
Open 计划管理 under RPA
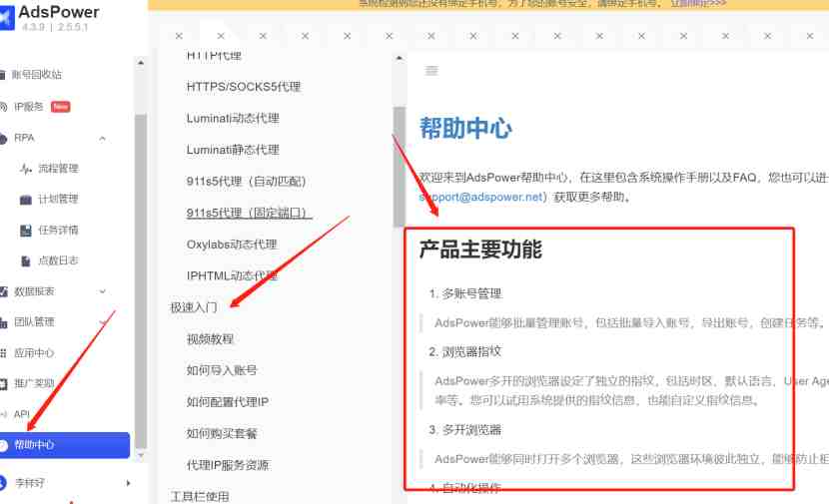coord(58,200)
